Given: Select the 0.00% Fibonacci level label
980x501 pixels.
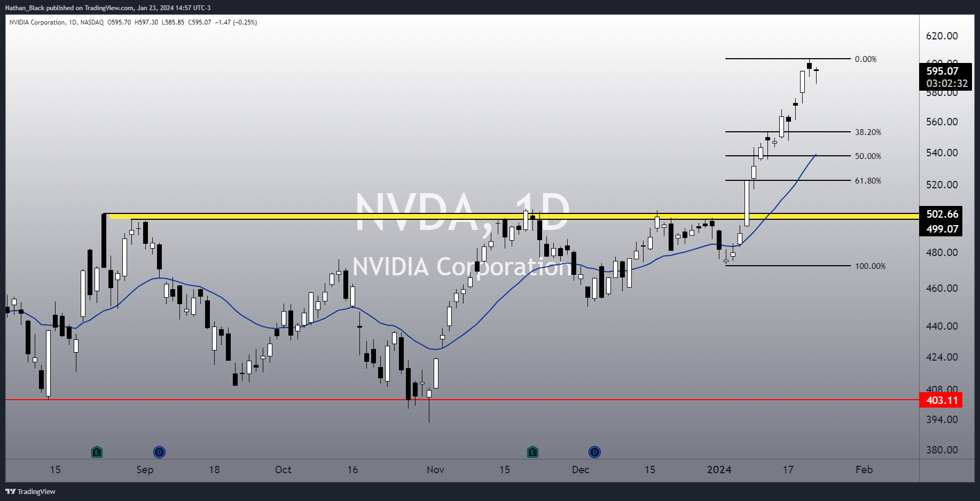Looking at the screenshot, I should (x=866, y=59).
